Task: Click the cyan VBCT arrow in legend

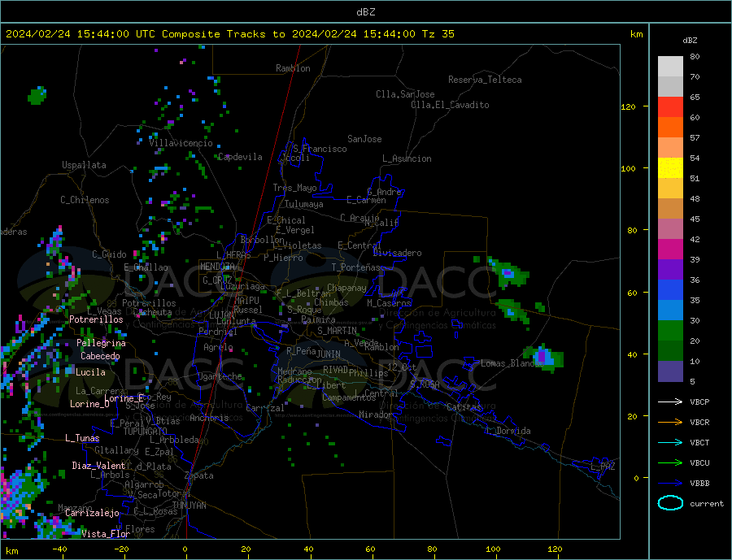Action: click(670, 442)
